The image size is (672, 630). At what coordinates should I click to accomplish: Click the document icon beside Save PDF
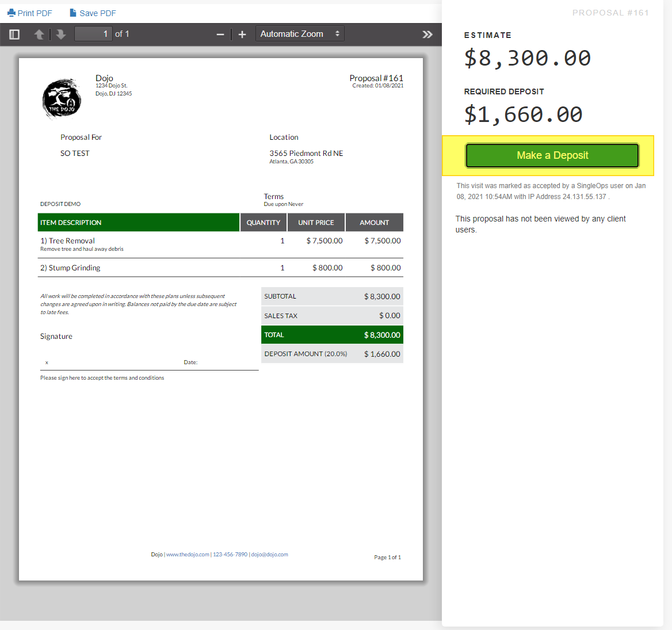[73, 13]
